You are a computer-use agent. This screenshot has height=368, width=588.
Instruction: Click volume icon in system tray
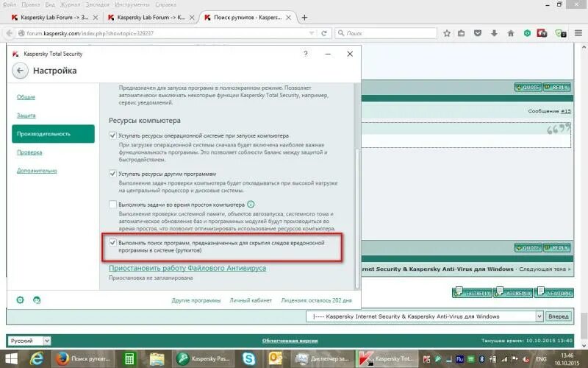[526, 359]
